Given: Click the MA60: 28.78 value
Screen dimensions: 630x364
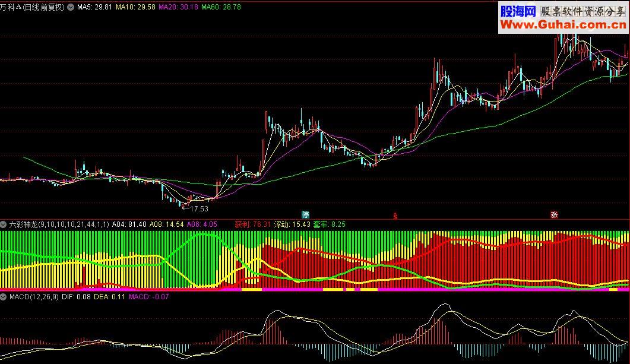Looking at the screenshot, I should [x=221, y=7].
